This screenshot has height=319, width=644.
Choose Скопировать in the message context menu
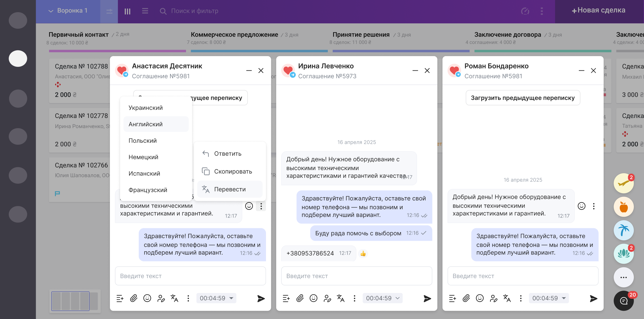tap(233, 171)
